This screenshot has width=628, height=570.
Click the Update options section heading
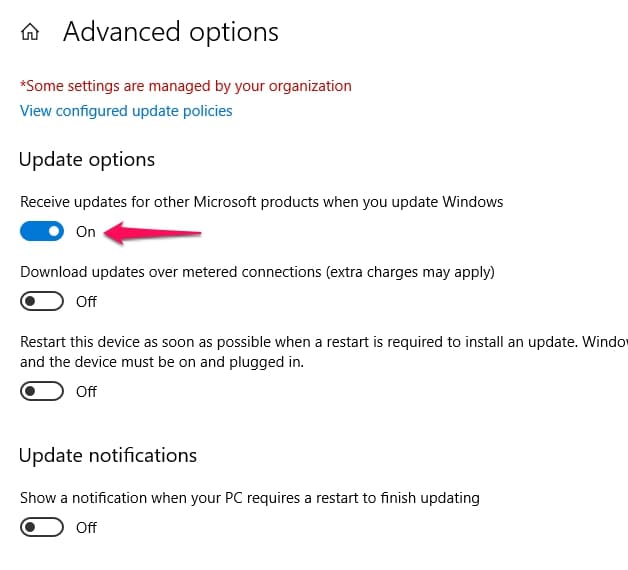tap(87, 160)
